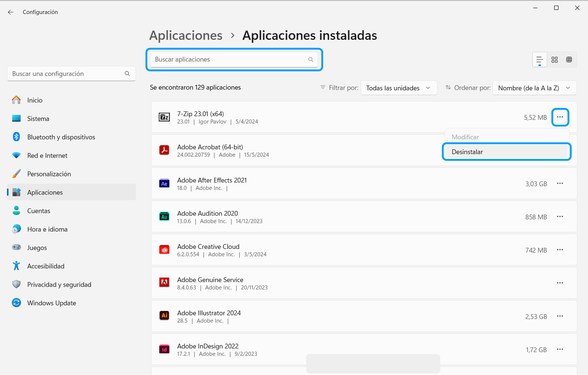This screenshot has width=588, height=375.
Task: Open Inicio in the sidebar
Action: (x=71, y=100)
